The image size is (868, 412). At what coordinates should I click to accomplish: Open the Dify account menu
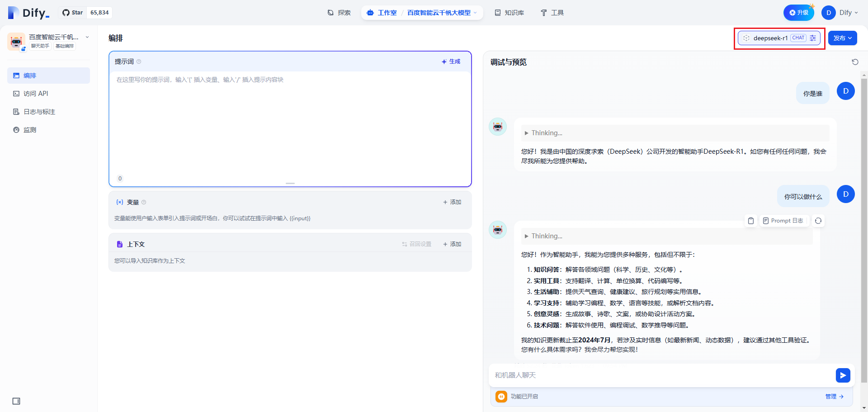click(x=840, y=13)
